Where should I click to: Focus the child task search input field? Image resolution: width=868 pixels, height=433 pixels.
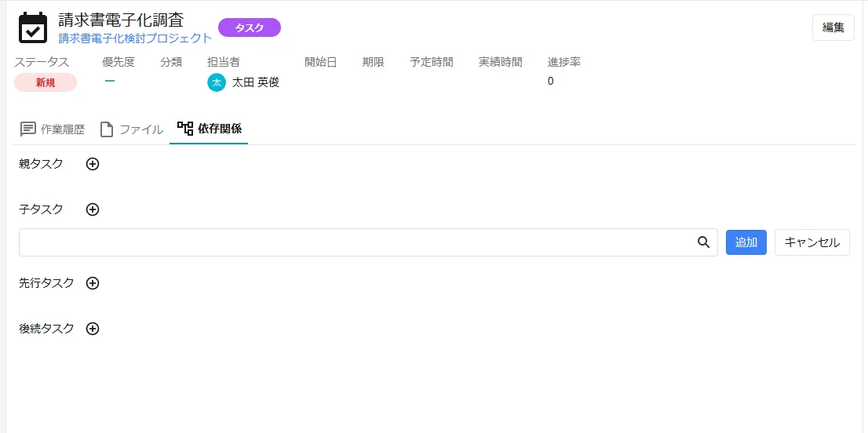[x=353, y=242]
